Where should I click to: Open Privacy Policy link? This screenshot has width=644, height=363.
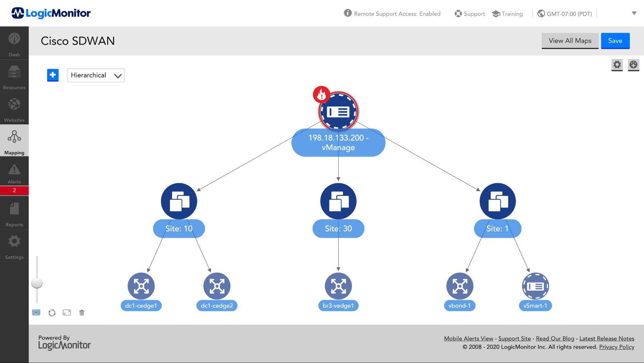click(x=617, y=347)
